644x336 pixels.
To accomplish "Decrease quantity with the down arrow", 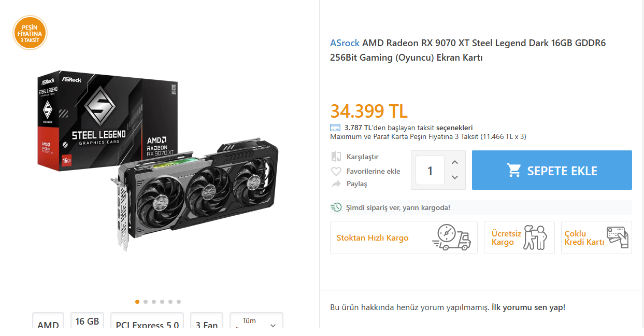I will (x=455, y=177).
